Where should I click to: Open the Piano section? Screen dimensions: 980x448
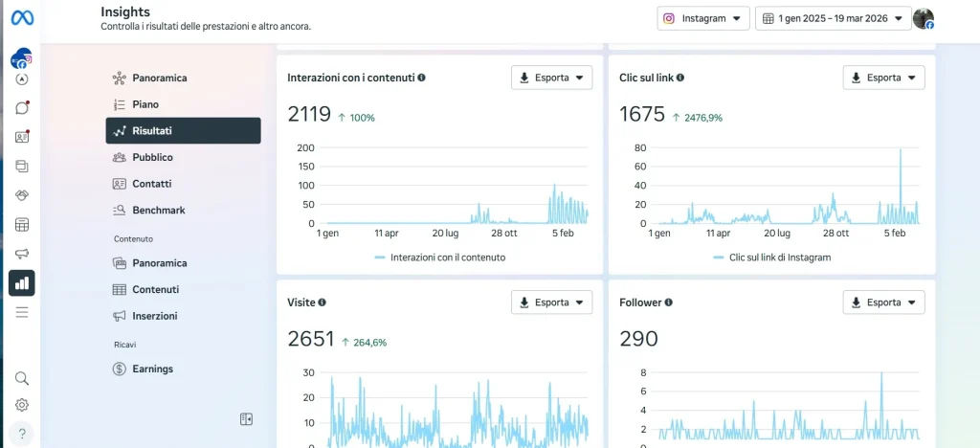pos(183,104)
